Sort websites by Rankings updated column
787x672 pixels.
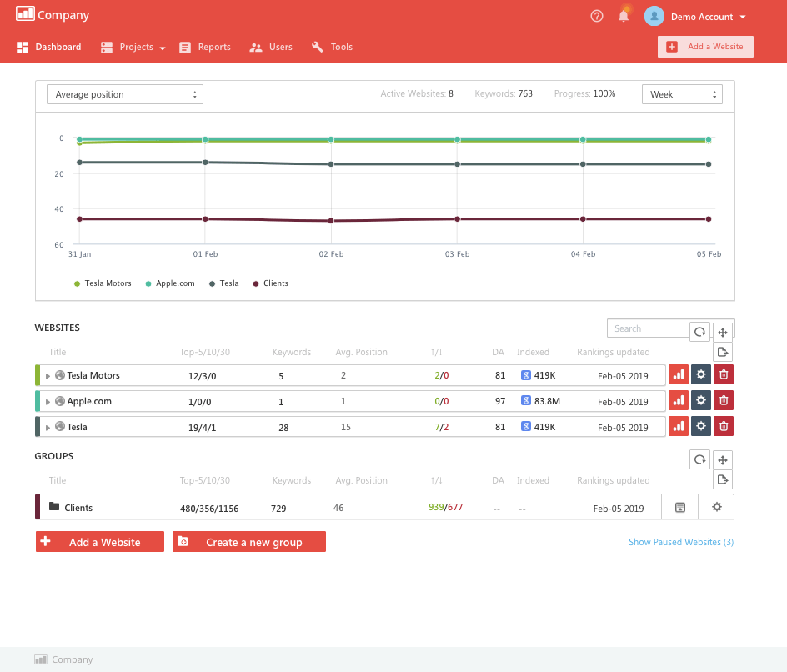click(614, 353)
